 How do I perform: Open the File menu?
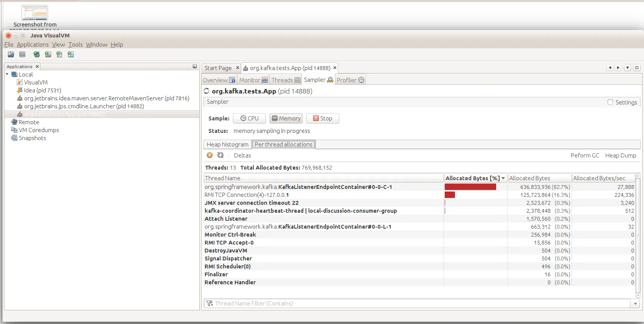9,45
